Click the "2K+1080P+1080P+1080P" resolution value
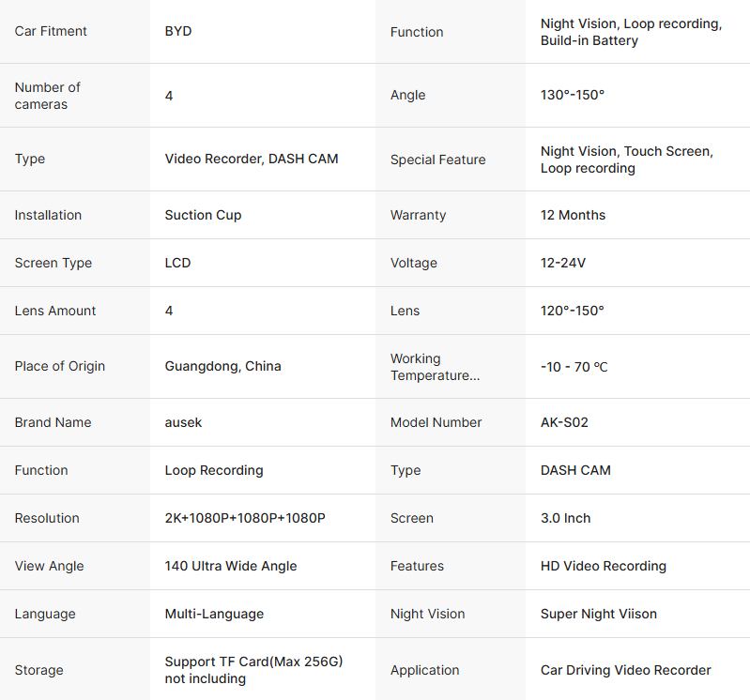The image size is (750, 700). [245, 518]
